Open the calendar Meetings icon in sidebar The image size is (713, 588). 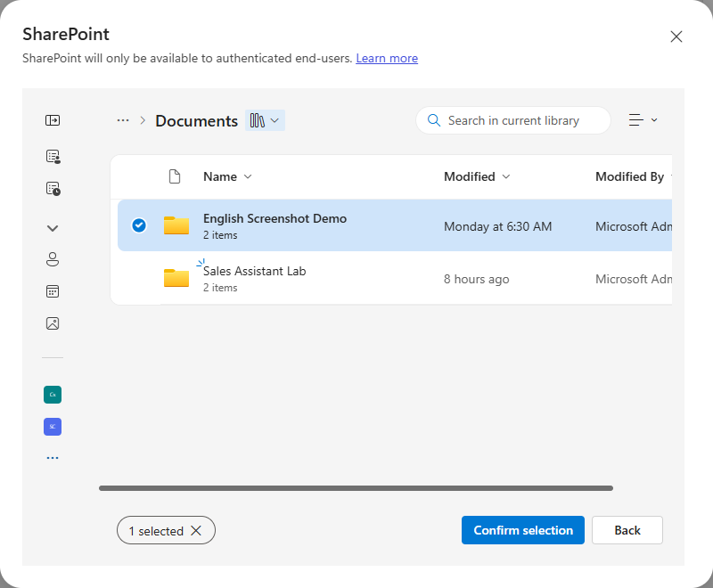click(x=53, y=291)
